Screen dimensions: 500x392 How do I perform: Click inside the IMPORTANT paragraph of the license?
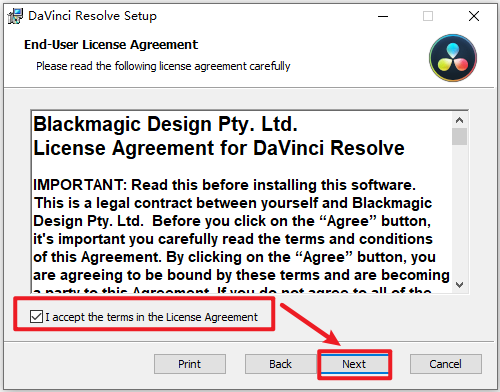tap(241, 230)
